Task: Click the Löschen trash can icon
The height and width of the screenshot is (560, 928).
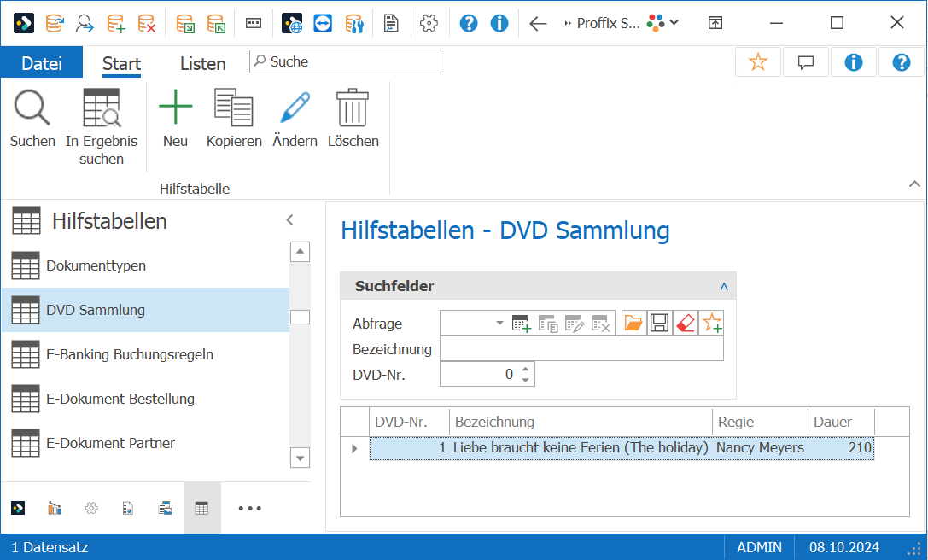Action: coord(353,108)
